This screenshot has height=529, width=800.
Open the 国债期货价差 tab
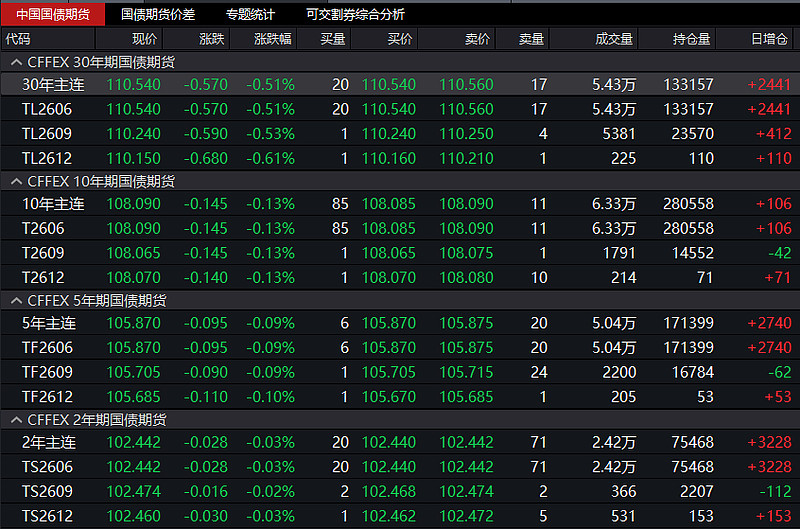158,14
